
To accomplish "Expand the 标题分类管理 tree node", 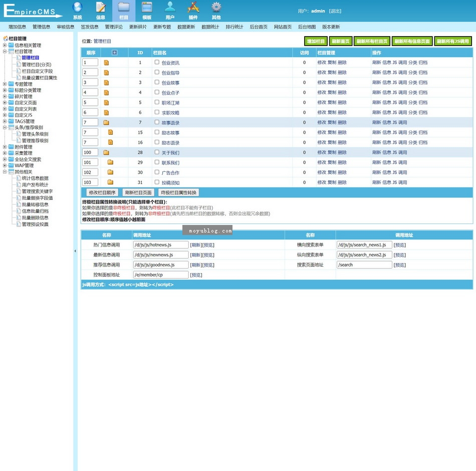I will pyautogui.click(x=5, y=90).
